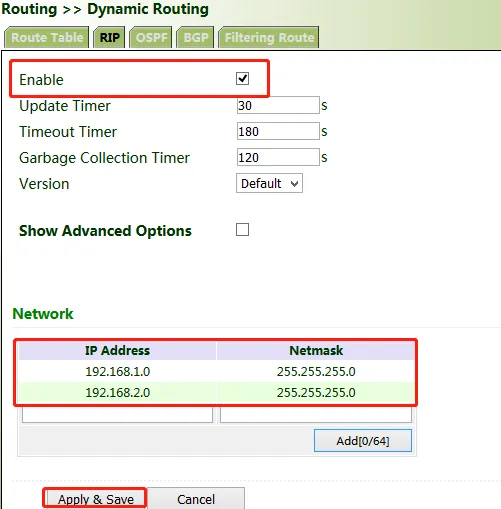Open the BGP tab
Image resolution: width=501 pixels, height=509 pixels.
pyautogui.click(x=196, y=37)
